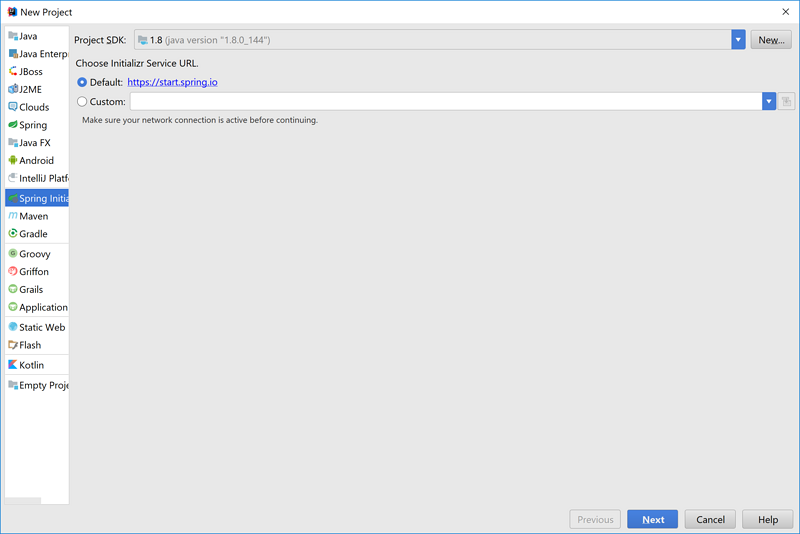Pick the Grails icon
800x534 pixels.
13,289
